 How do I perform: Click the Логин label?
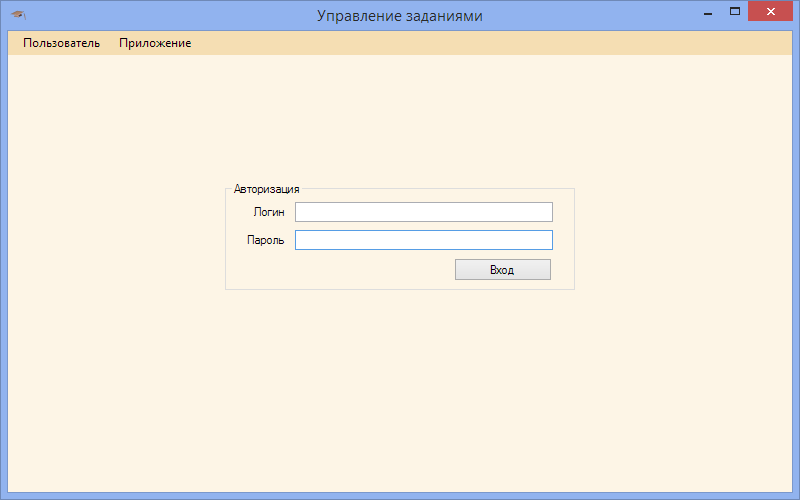click(x=269, y=212)
